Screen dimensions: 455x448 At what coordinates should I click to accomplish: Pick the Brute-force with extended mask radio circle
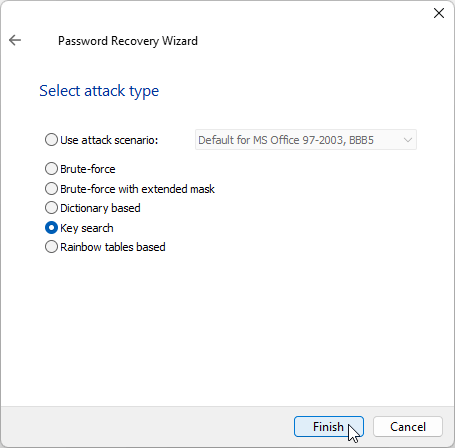(x=51, y=189)
